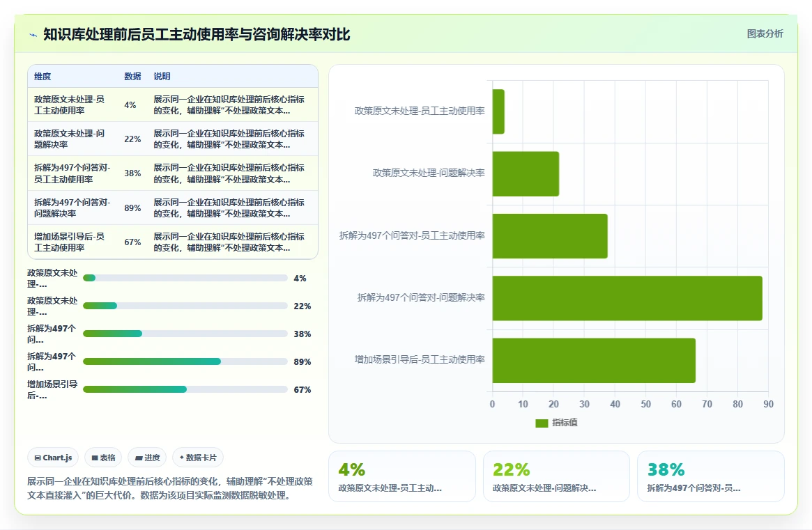The image size is (812, 530).
Task: Click the chart axis label 拆解为497个问答对-问题解决率
Action: [x=421, y=297]
